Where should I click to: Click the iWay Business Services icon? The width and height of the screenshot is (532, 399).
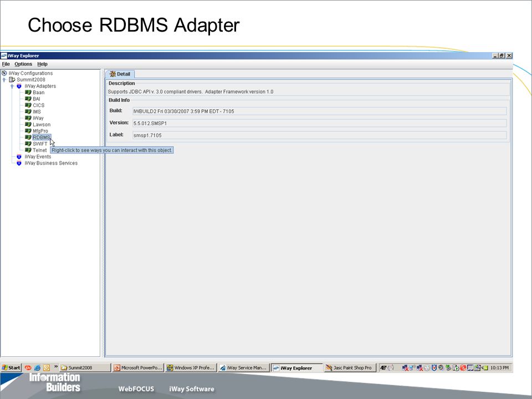click(19, 163)
